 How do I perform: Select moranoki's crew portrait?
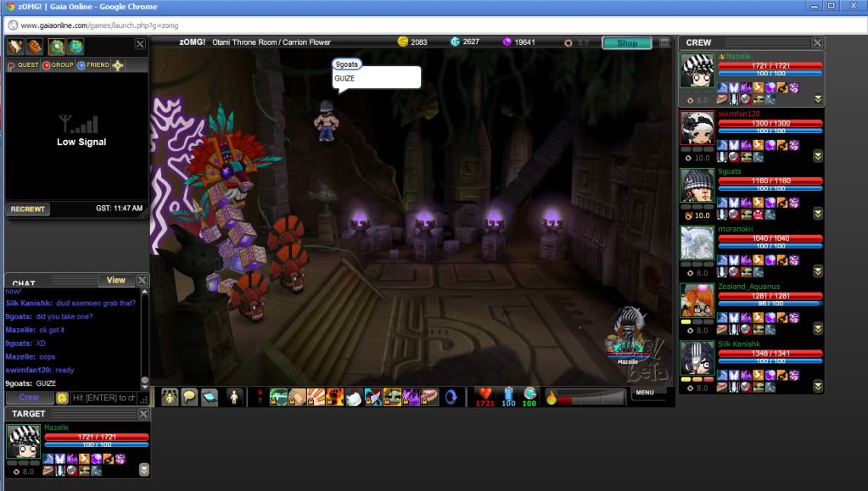(697, 243)
